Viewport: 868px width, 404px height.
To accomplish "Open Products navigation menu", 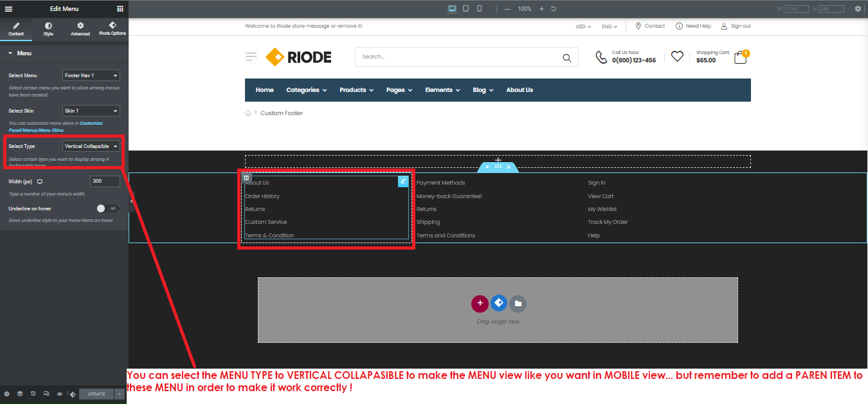I will click(356, 90).
